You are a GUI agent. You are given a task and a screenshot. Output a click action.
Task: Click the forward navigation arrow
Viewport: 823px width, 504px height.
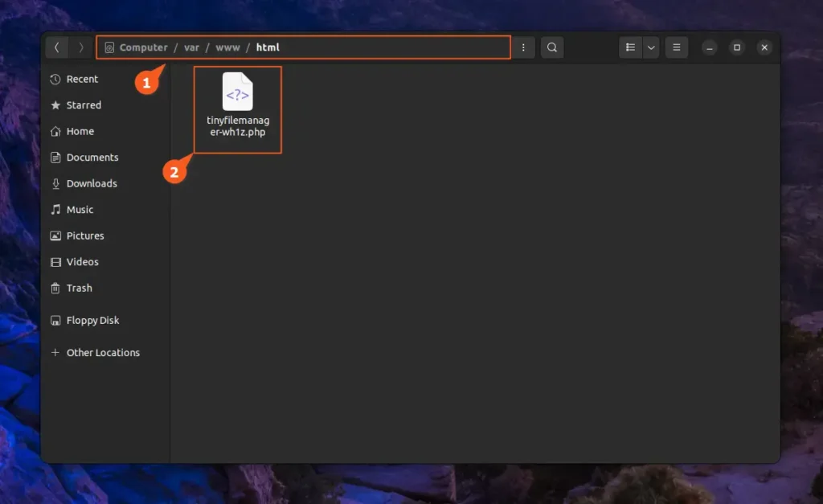(x=80, y=47)
